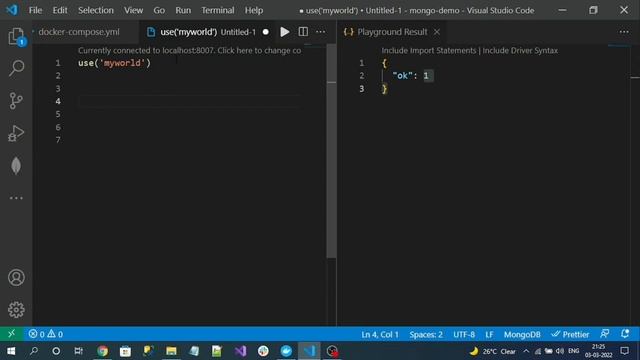Open the Run and Debug view
The width and height of the screenshot is (640, 360).
16,133
